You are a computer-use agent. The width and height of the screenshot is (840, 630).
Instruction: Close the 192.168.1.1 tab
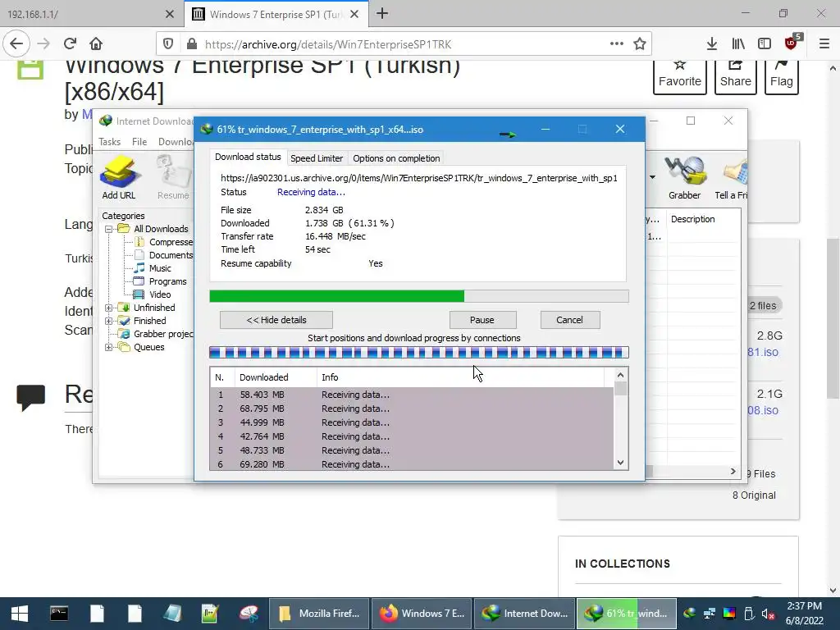click(170, 15)
